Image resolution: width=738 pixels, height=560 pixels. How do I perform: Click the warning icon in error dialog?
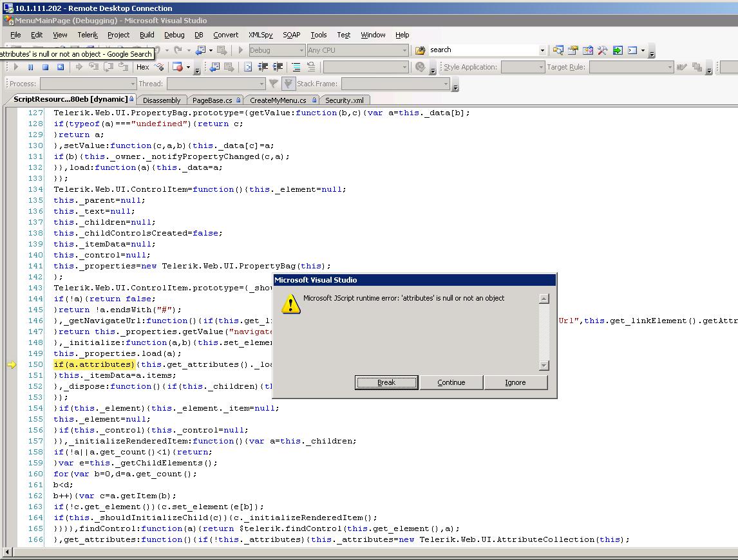(291, 304)
